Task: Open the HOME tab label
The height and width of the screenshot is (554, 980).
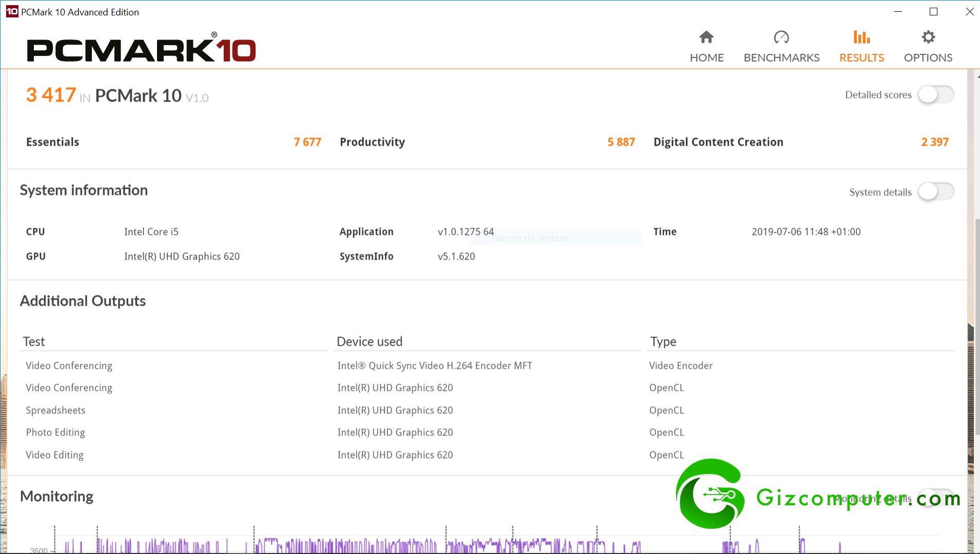Action: (x=707, y=57)
